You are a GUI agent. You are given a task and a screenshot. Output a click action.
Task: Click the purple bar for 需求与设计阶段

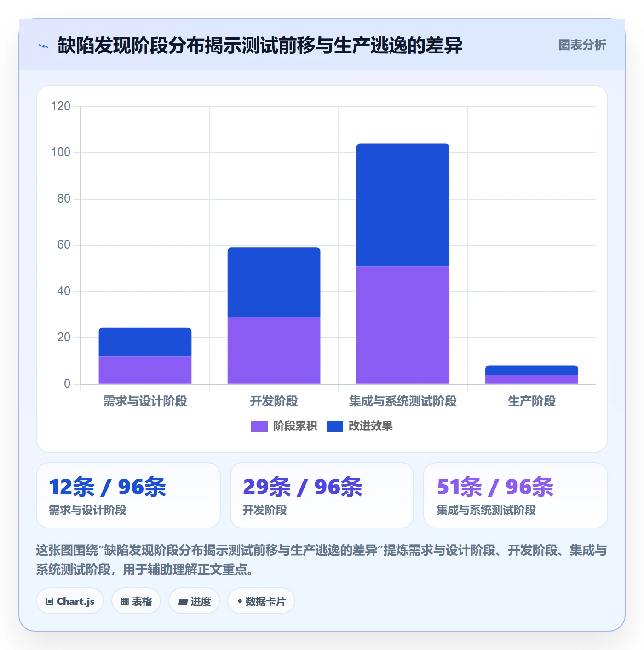[145, 370]
